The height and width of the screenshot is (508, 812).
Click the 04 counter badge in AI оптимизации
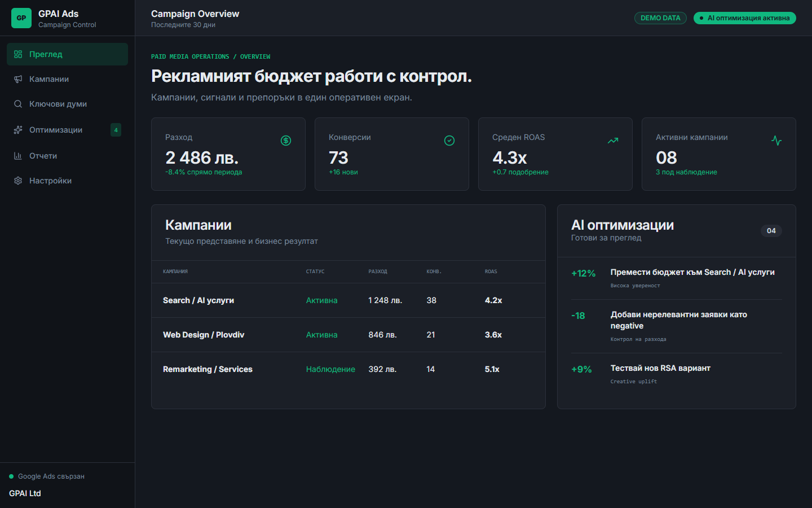(771, 230)
